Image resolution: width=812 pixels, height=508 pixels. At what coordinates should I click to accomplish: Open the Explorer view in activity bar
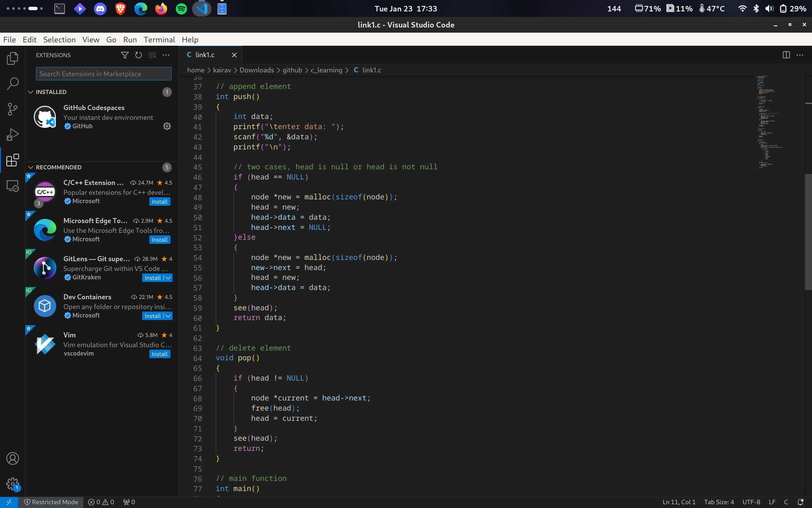(x=13, y=58)
